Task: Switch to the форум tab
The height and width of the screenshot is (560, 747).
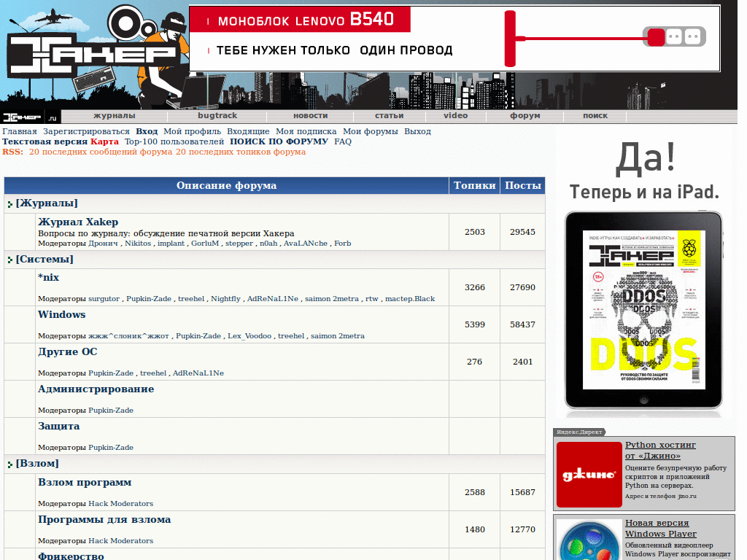Action: [x=524, y=115]
